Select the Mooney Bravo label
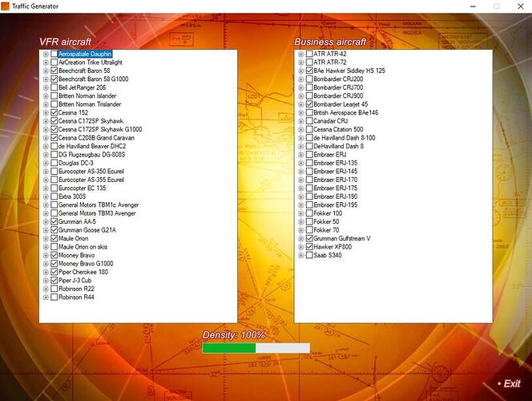The height and width of the screenshot is (401, 532). point(76,255)
